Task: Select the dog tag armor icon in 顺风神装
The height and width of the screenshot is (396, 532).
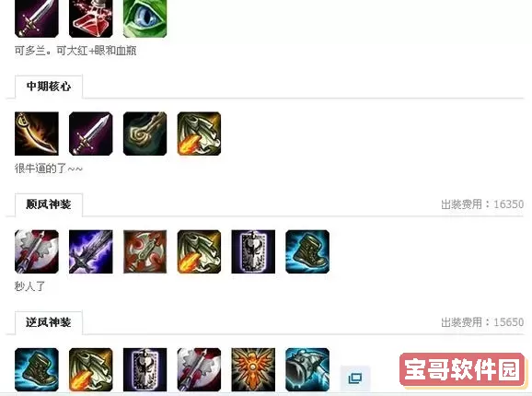Action: [253, 251]
